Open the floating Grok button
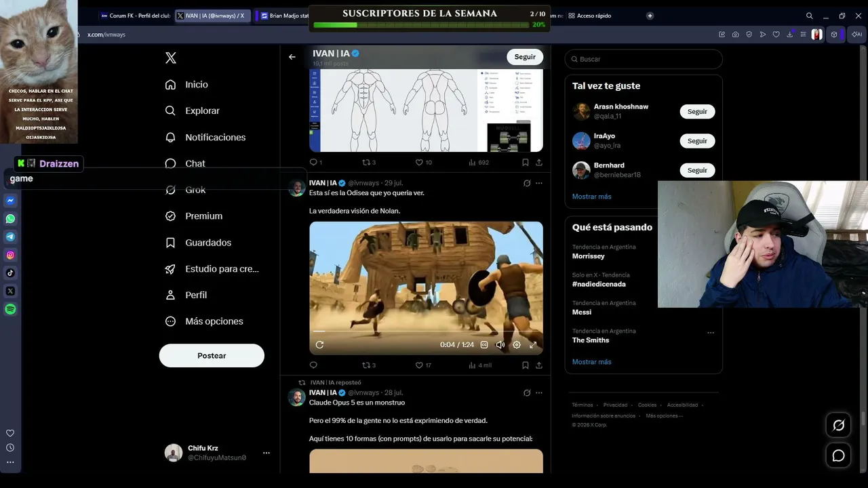This screenshot has width=868, height=488. pos(839,425)
